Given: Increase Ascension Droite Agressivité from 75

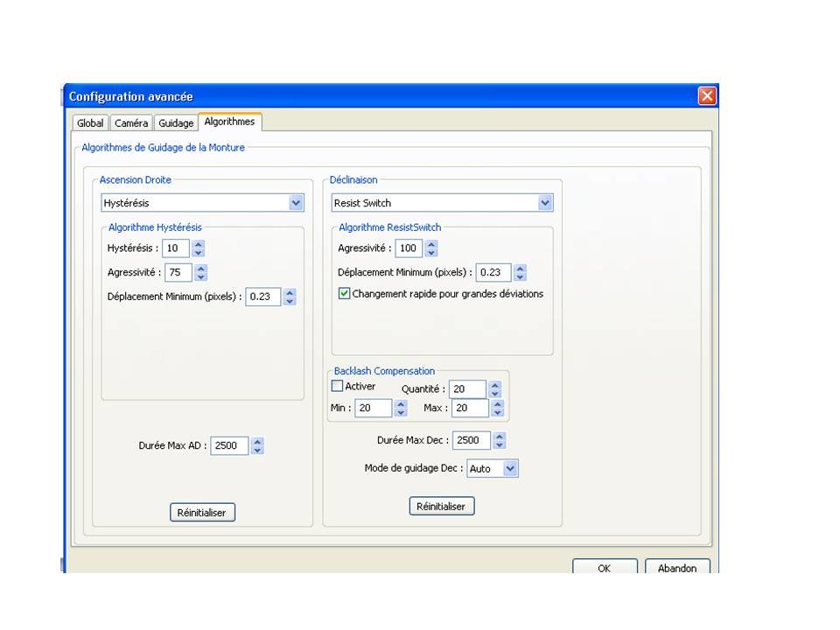Looking at the screenshot, I should pyautogui.click(x=201, y=268).
